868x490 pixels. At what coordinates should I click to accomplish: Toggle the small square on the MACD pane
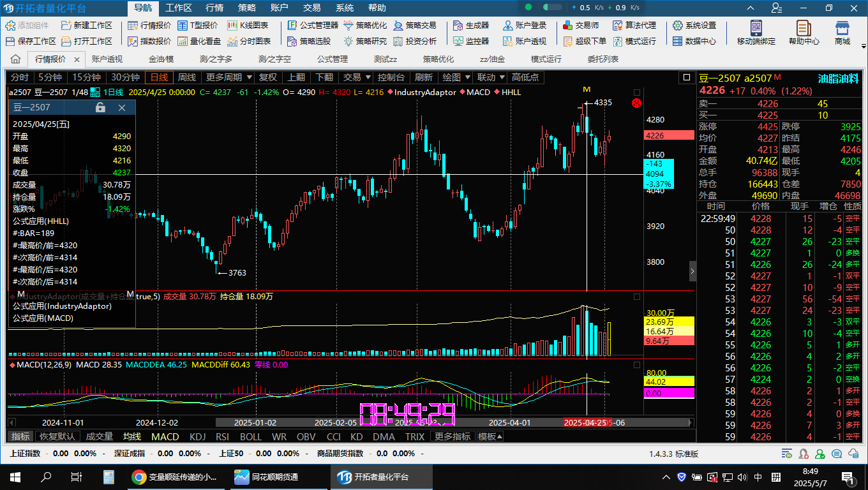point(636,365)
